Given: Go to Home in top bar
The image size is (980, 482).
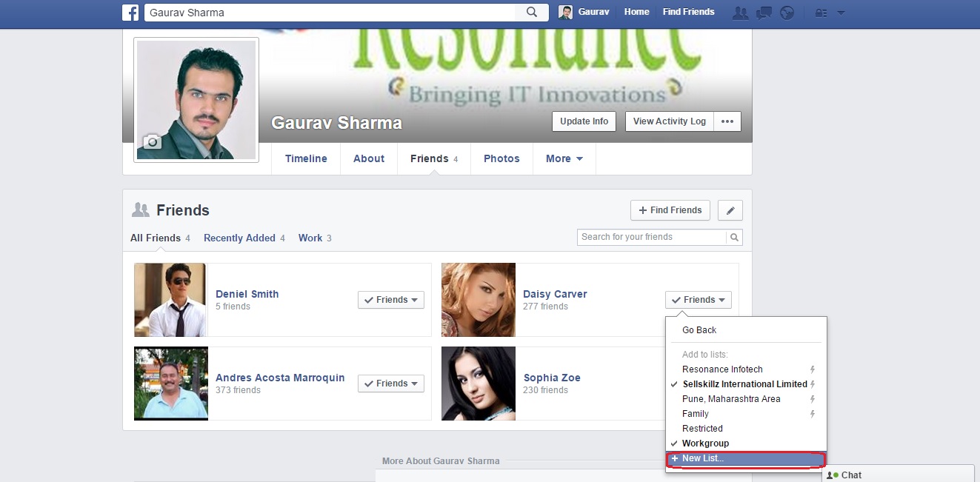Looking at the screenshot, I should pos(636,12).
